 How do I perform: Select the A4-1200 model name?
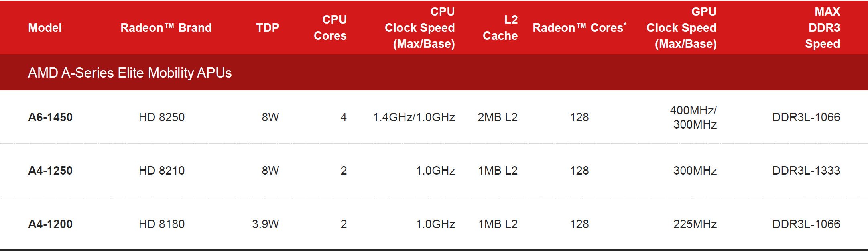[51, 224]
